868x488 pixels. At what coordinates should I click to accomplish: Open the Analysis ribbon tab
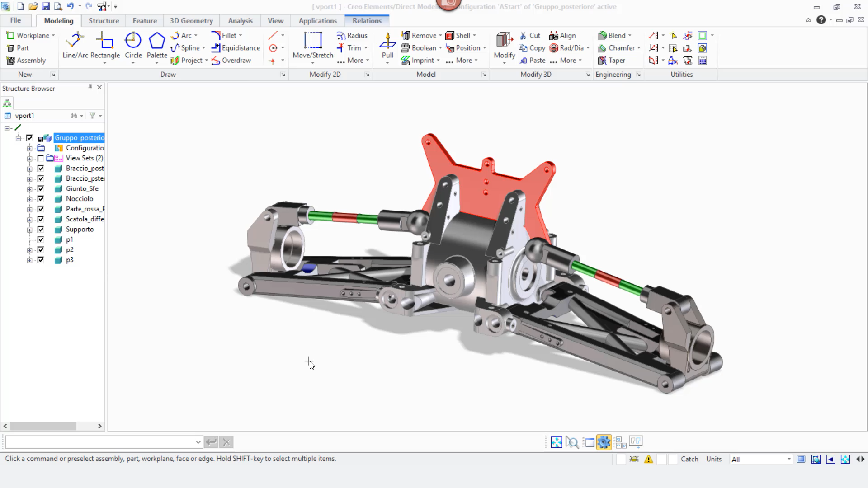coord(240,21)
